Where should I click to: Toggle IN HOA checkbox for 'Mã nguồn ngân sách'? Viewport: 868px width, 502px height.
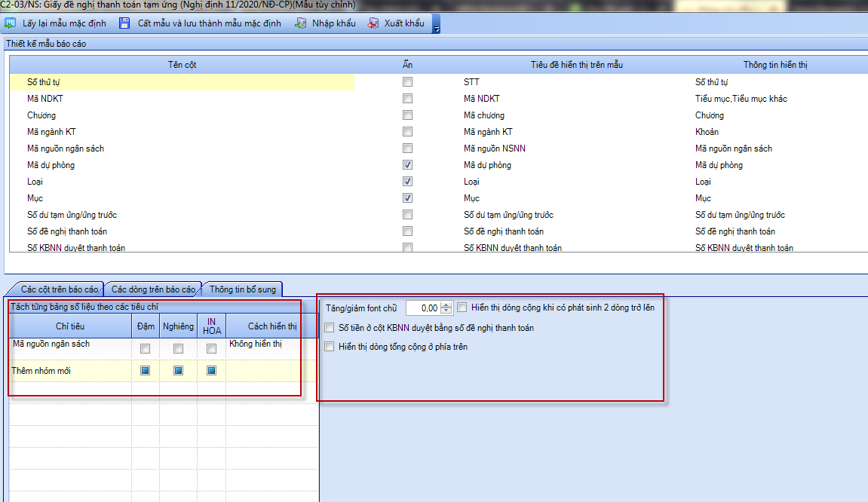tap(211, 349)
